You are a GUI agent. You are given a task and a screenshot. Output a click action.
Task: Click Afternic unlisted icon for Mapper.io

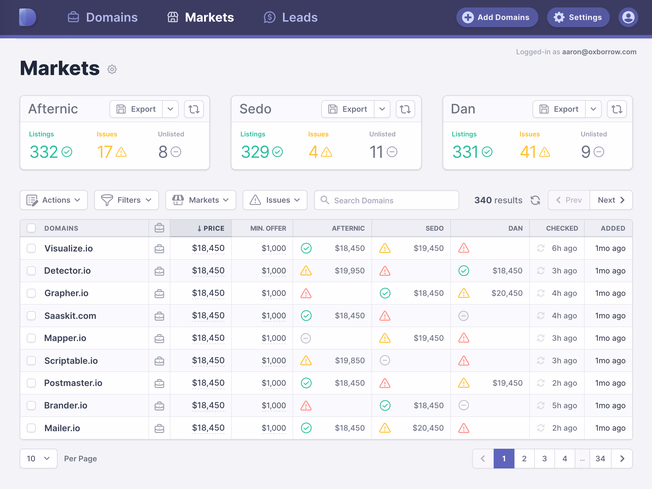pyautogui.click(x=306, y=338)
